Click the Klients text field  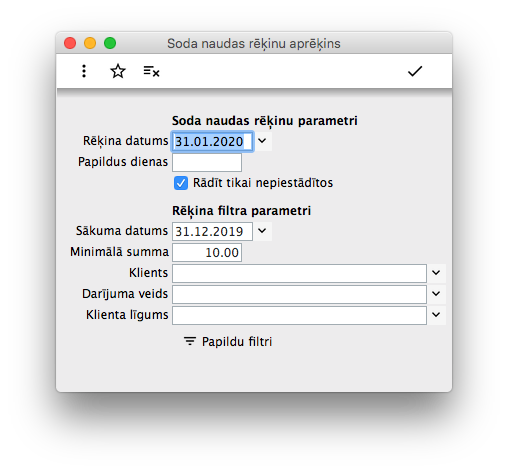[x=299, y=273]
